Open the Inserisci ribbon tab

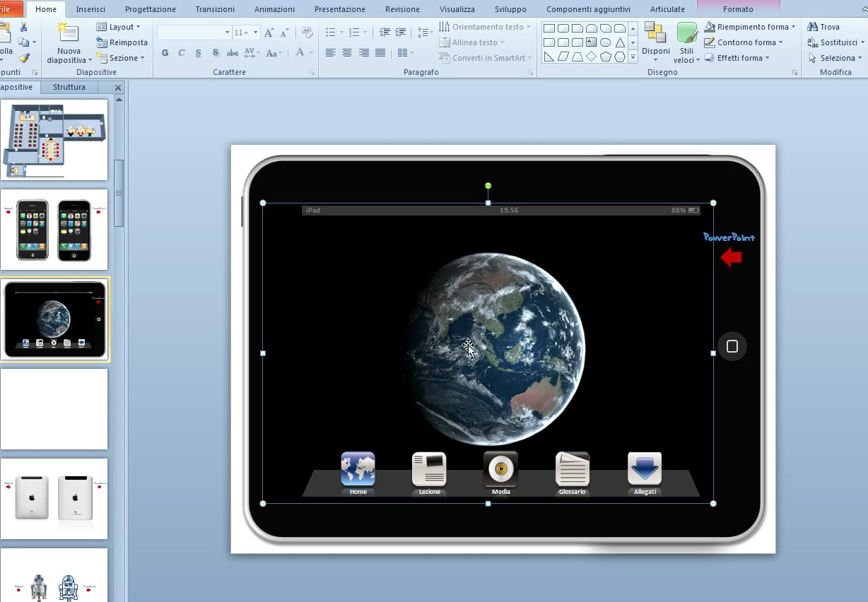click(90, 9)
